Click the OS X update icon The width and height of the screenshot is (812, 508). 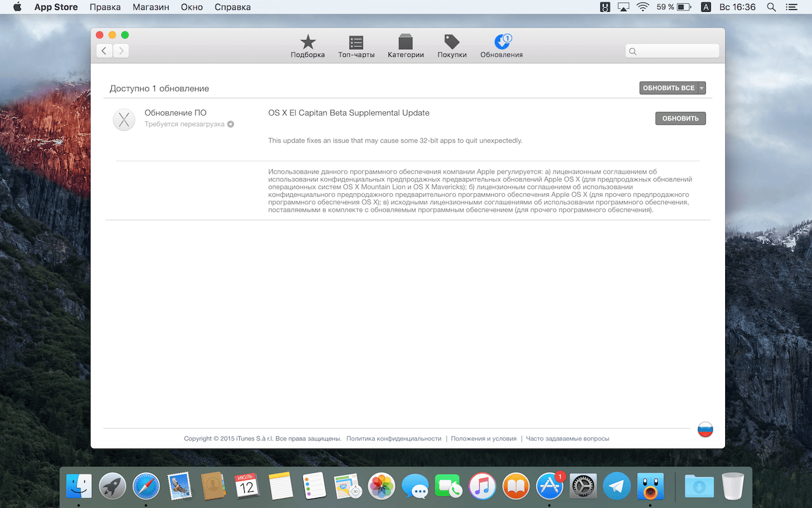(124, 119)
